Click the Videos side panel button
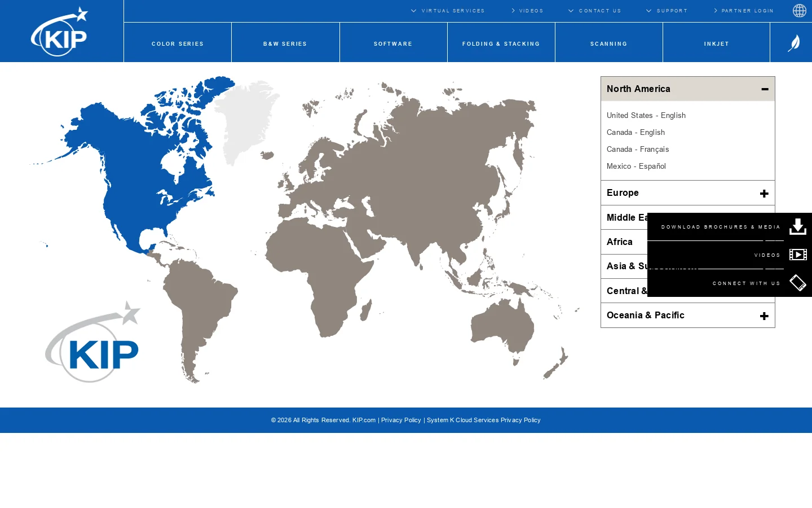 tap(767, 255)
